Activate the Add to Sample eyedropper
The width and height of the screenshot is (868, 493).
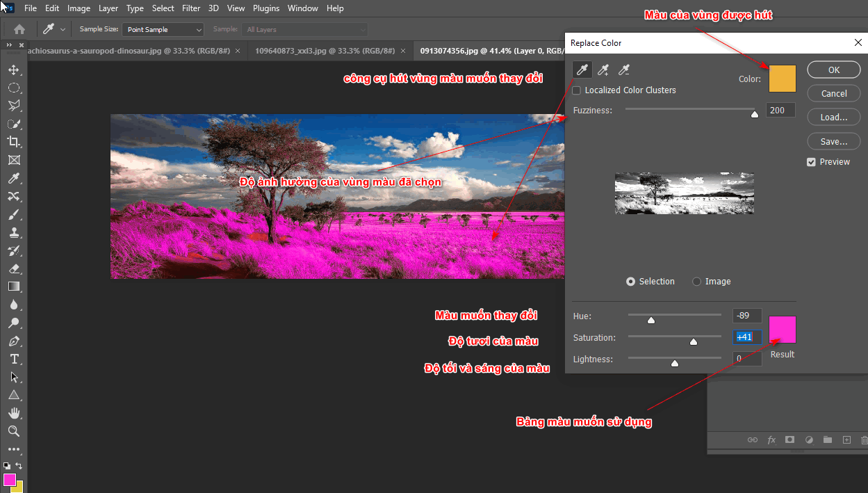(603, 70)
